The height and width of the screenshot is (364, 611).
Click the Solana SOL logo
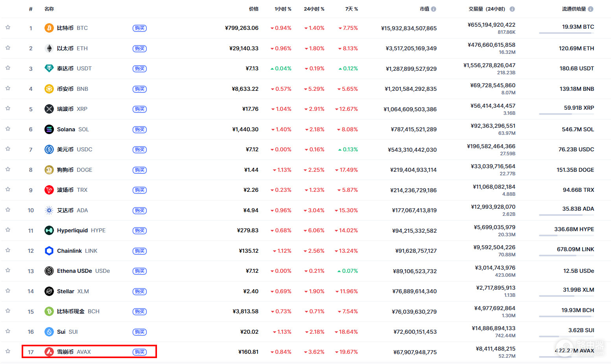click(x=49, y=129)
